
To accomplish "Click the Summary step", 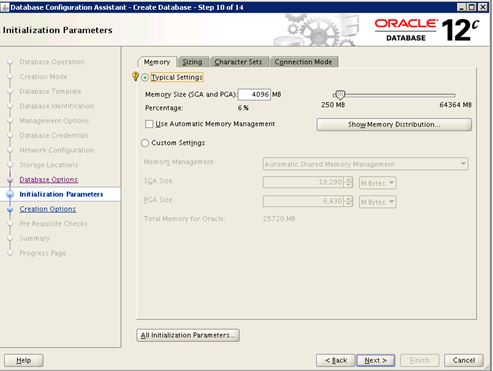I will coord(35,238).
